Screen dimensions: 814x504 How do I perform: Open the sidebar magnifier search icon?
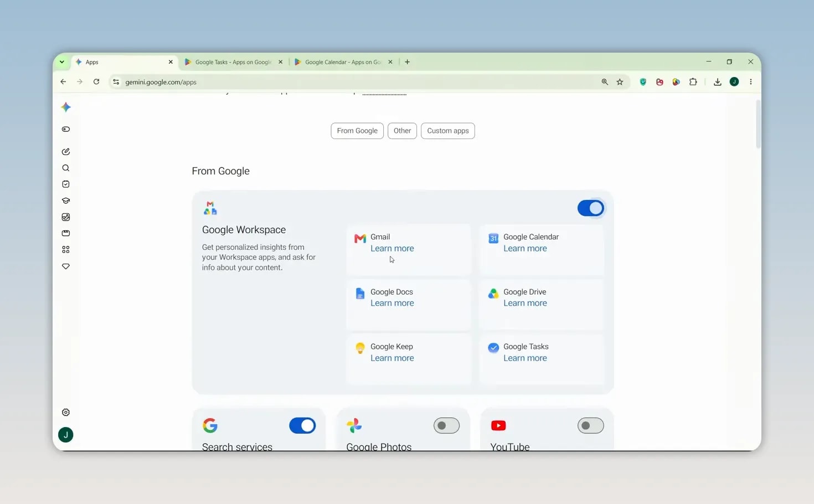point(66,168)
